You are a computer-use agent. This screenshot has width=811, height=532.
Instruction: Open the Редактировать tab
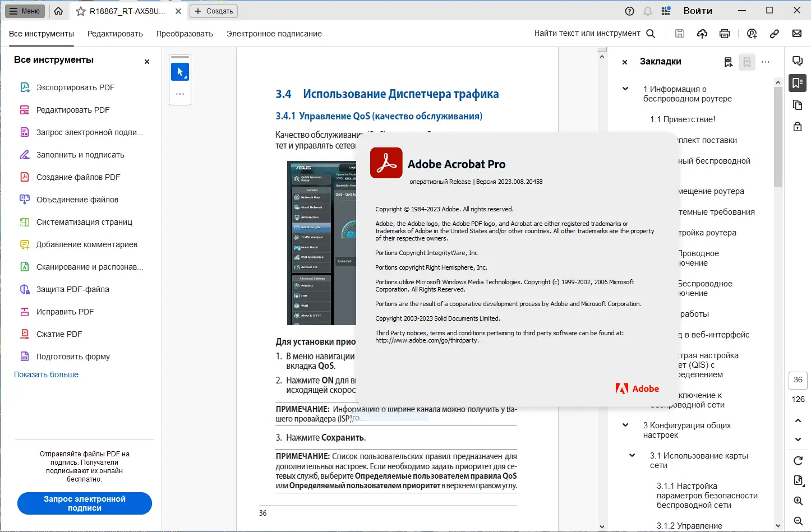click(115, 34)
